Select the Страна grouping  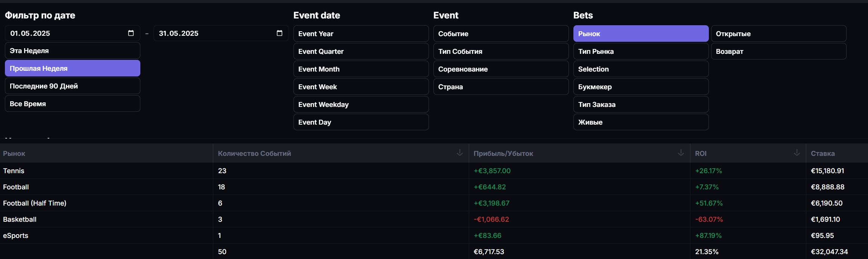pyautogui.click(x=500, y=87)
